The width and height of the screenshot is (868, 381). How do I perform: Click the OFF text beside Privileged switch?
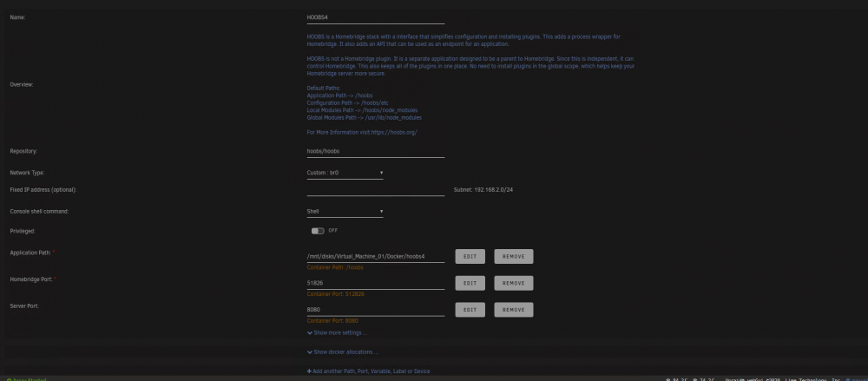tap(332, 230)
